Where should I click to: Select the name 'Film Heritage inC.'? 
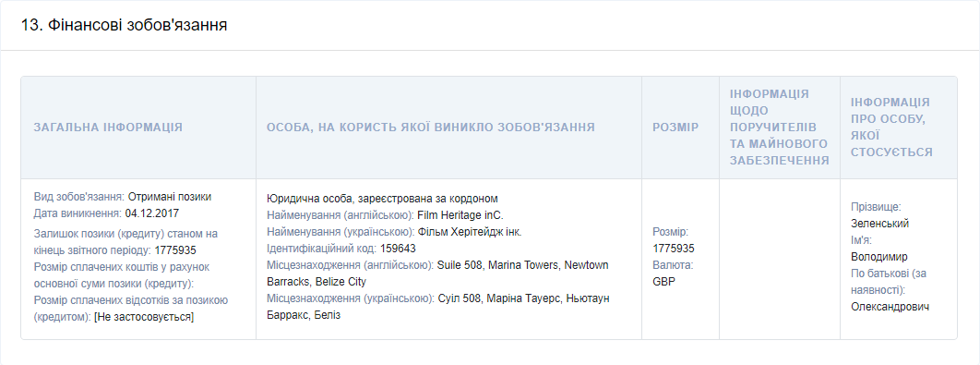[460, 215]
